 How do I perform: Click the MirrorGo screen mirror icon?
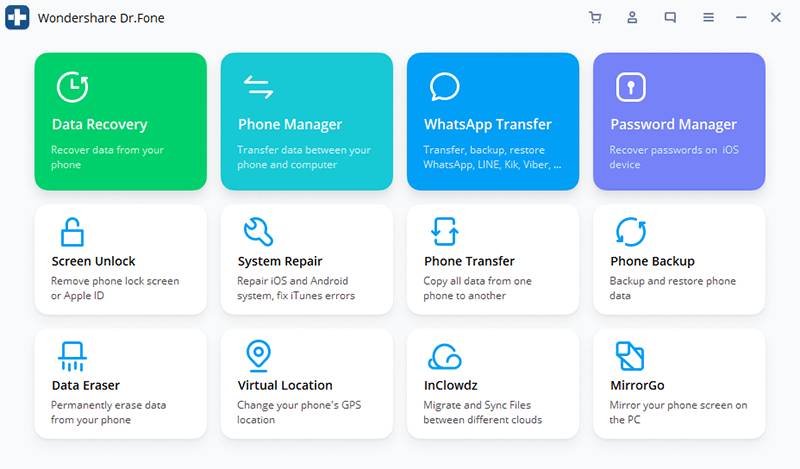[630, 355]
